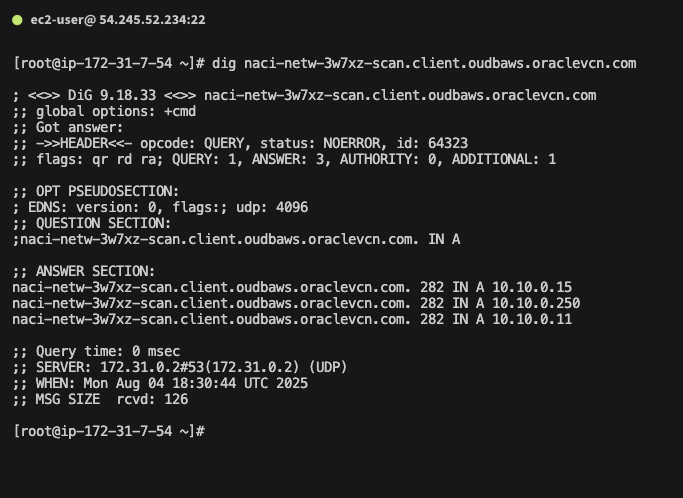This screenshot has height=498, width=683.
Task: Click the flags qr rd ra line
Action: pyautogui.click(x=284, y=159)
